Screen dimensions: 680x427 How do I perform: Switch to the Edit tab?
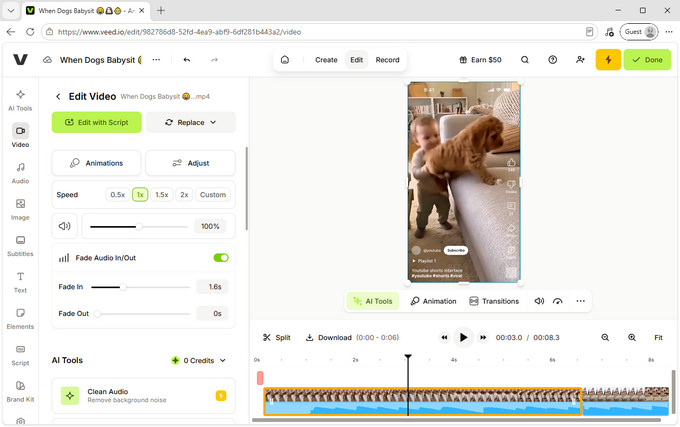tap(356, 60)
